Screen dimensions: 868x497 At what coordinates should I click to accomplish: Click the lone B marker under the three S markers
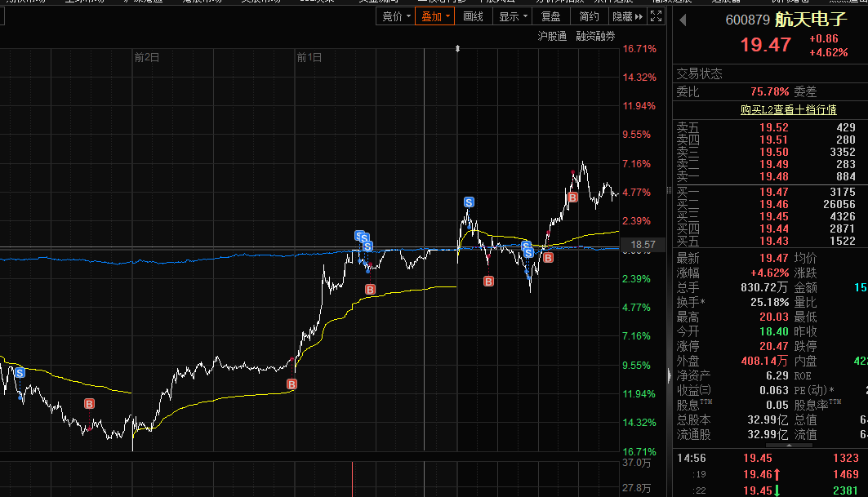[x=371, y=290]
